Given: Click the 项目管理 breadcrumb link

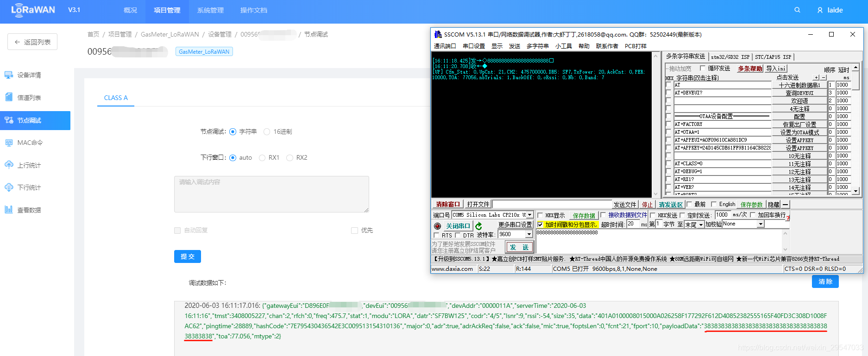Looking at the screenshot, I should coord(120,34).
